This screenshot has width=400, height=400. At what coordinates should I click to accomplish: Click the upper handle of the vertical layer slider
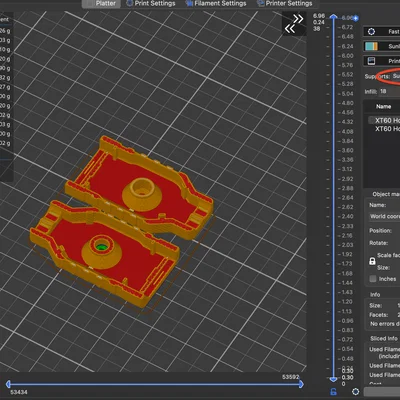click(x=333, y=17)
